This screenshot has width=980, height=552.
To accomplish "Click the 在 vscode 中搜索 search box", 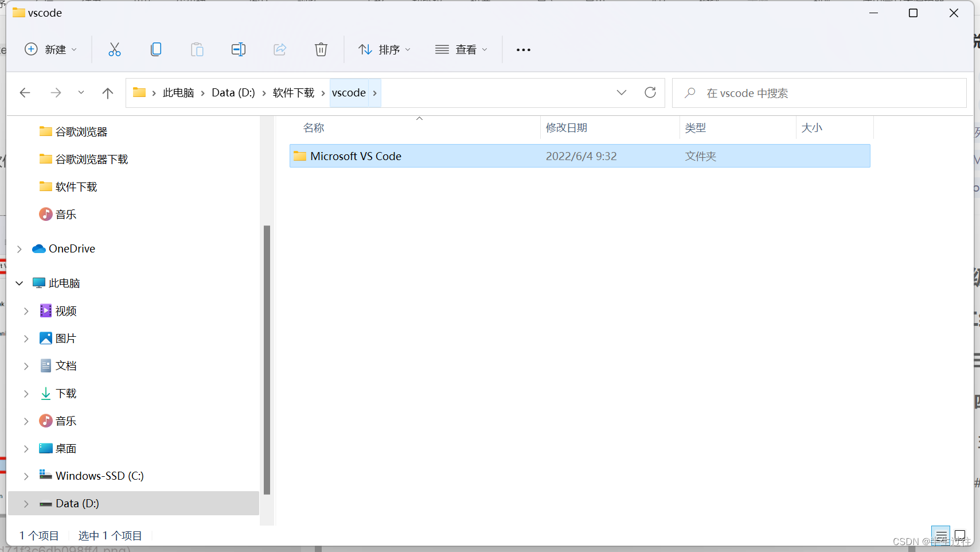I will point(819,93).
